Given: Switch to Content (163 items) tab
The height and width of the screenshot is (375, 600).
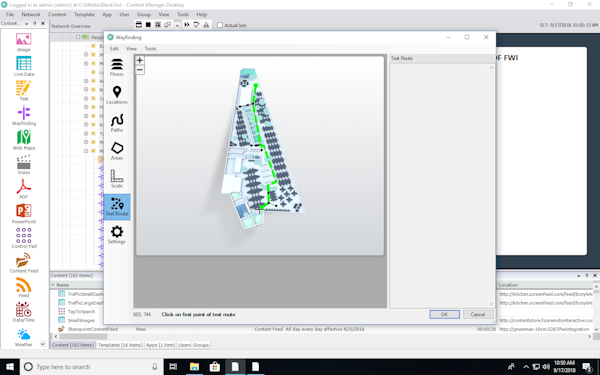Looking at the screenshot, I should (73, 345).
